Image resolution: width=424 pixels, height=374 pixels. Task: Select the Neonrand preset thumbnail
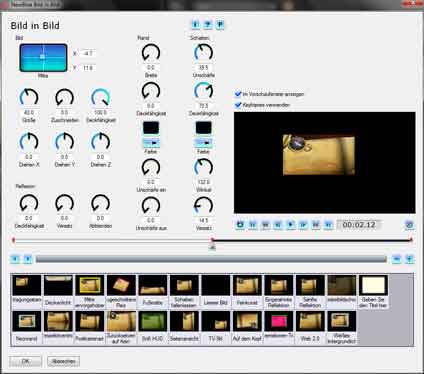(x=27, y=321)
